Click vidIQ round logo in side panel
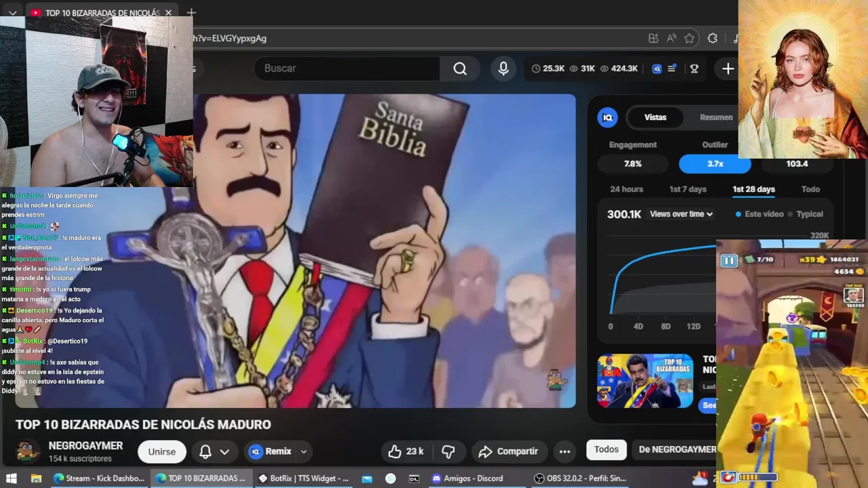868x488 pixels. (x=608, y=117)
